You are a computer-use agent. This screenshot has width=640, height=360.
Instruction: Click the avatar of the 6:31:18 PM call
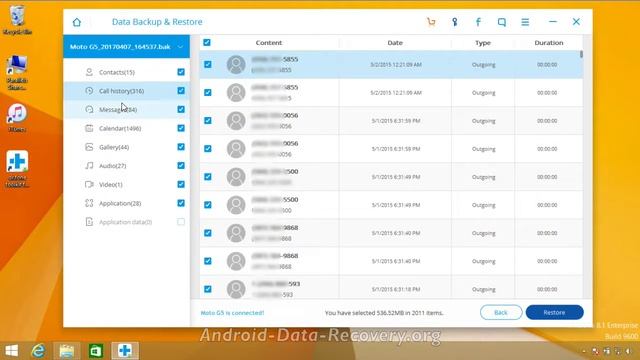coord(236,289)
